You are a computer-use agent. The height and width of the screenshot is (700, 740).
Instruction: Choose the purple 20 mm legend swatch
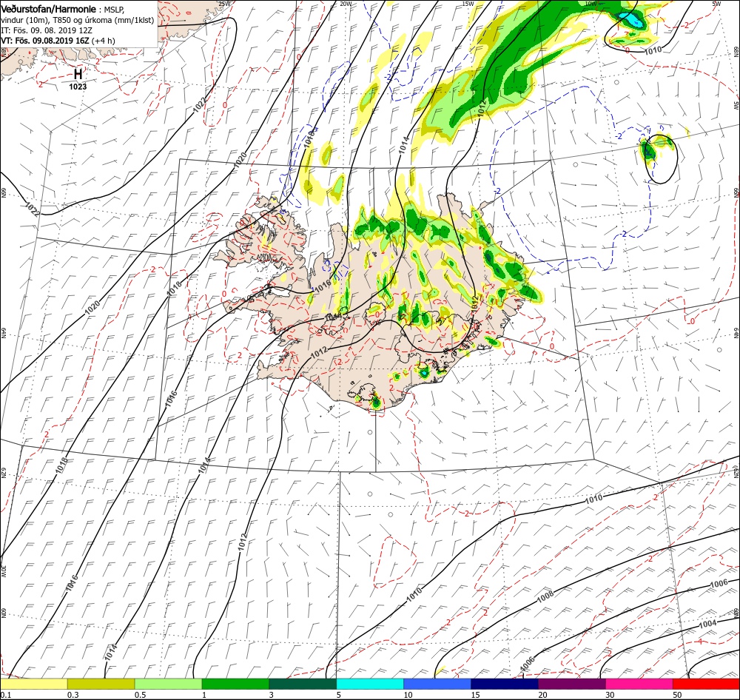(571, 684)
